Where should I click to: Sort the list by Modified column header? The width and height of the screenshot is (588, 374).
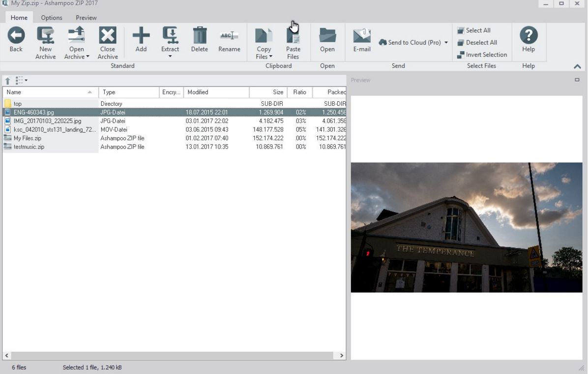(216, 92)
